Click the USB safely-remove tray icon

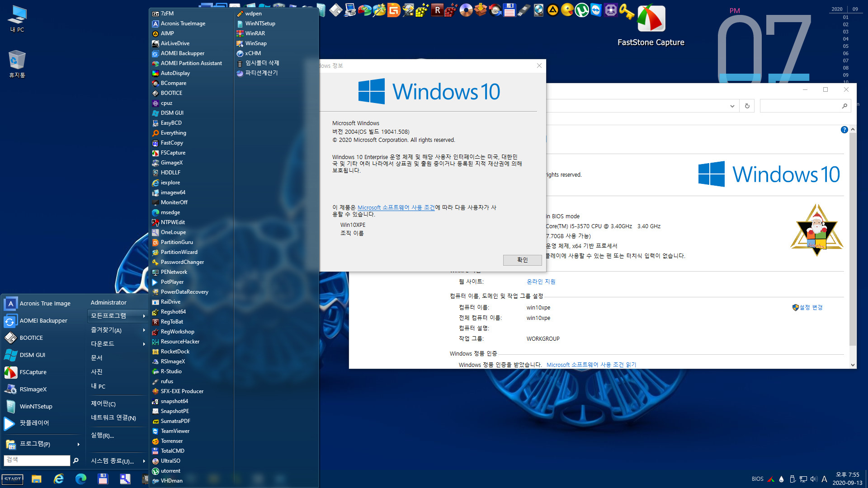click(x=792, y=479)
